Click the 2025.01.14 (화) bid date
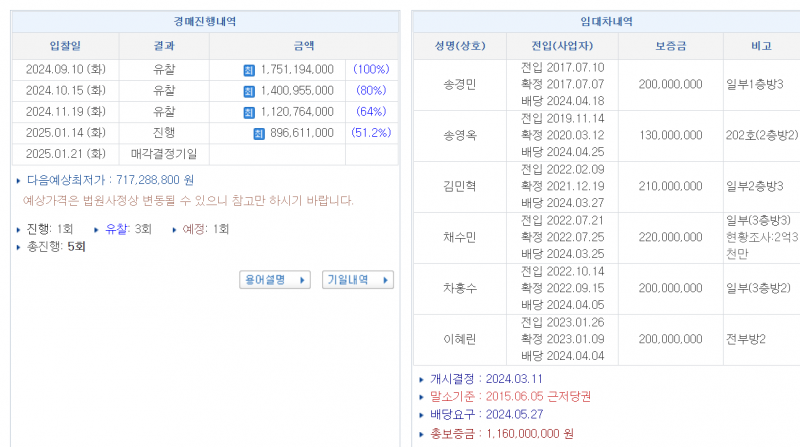Screen dimensions: 800x447 coord(66,133)
